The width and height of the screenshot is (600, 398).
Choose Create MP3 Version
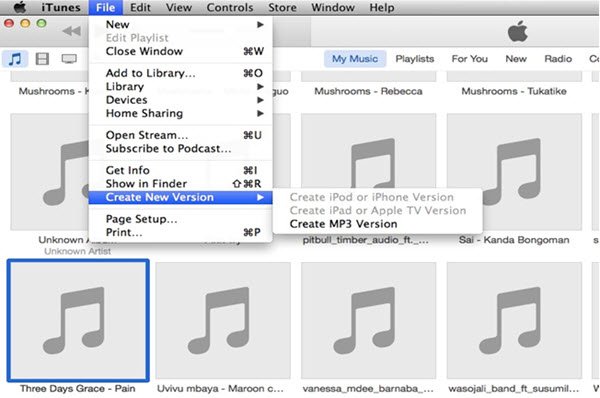(377, 224)
